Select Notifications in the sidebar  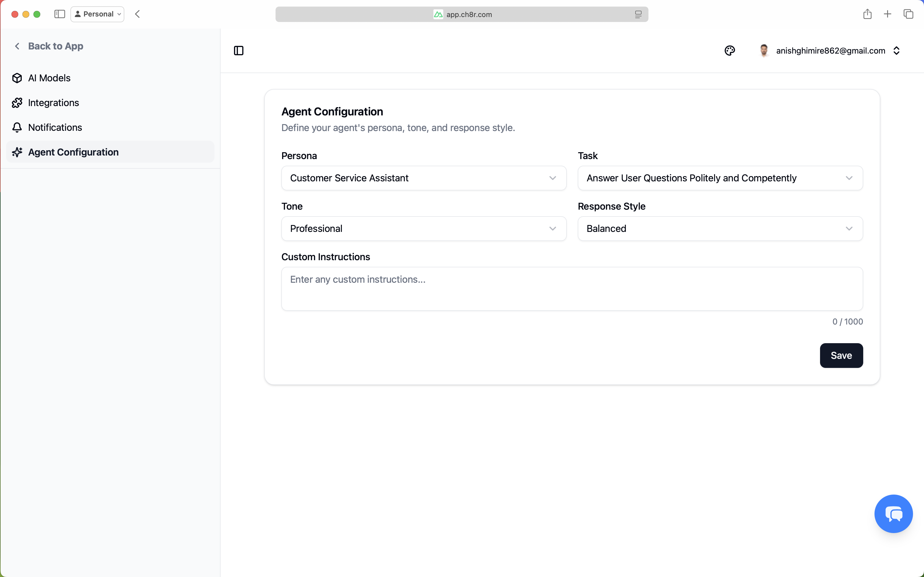click(x=55, y=127)
